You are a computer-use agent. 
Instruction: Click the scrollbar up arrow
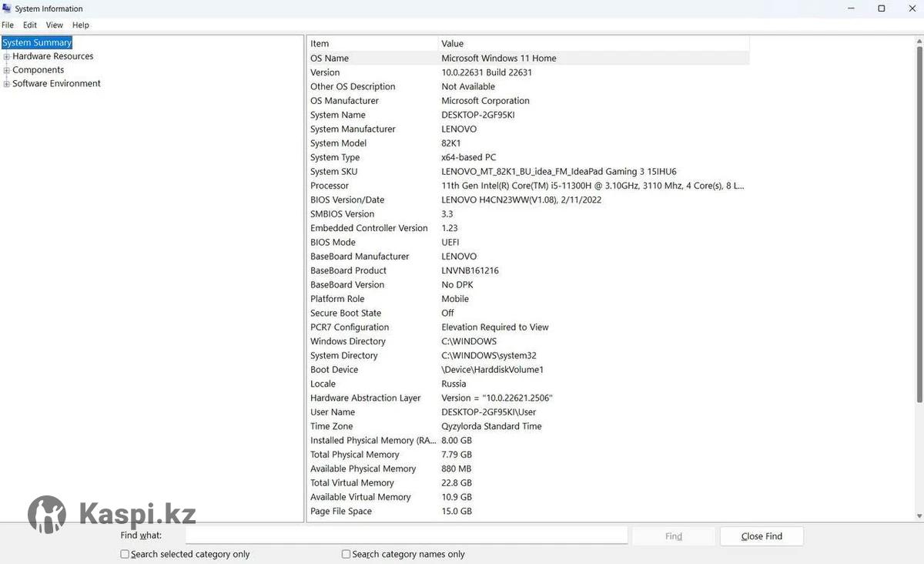919,39
